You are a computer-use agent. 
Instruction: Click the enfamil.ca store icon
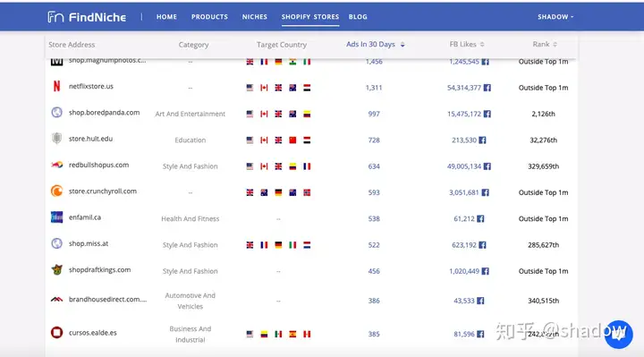(x=56, y=217)
